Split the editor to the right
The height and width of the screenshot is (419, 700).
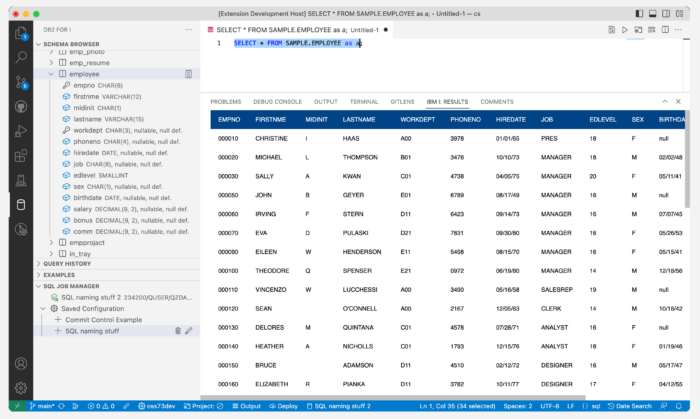tap(665, 30)
